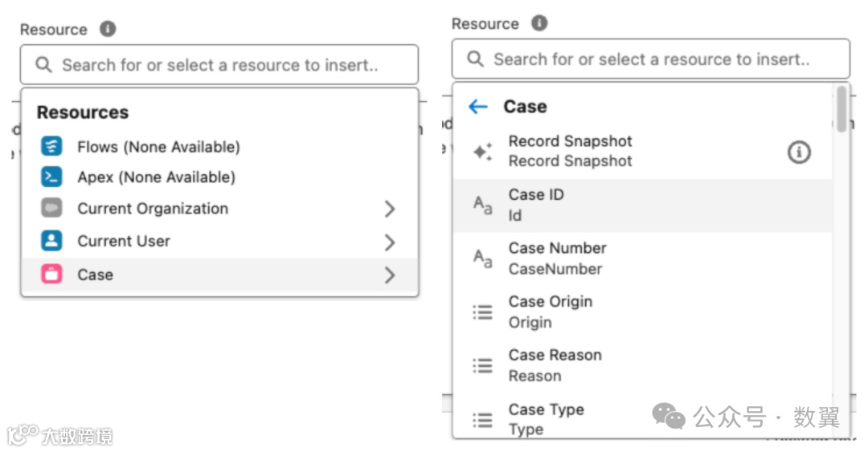Click the left resource search field
868x452 pixels.
(x=219, y=65)
